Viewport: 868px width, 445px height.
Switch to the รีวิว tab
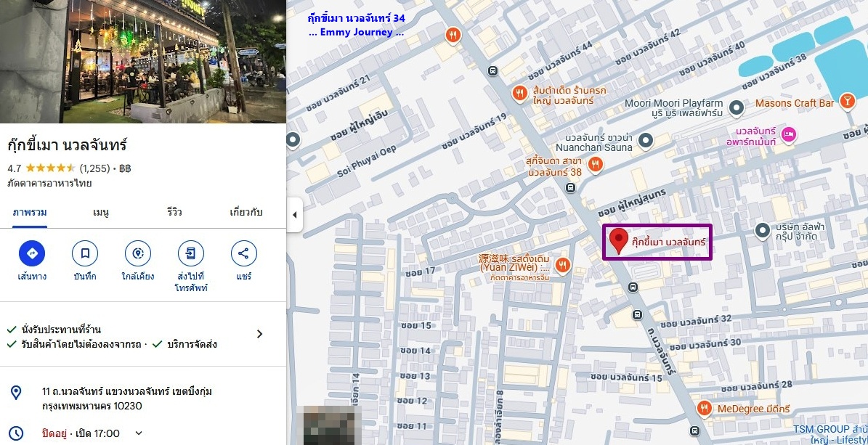[x=174, y=213]
